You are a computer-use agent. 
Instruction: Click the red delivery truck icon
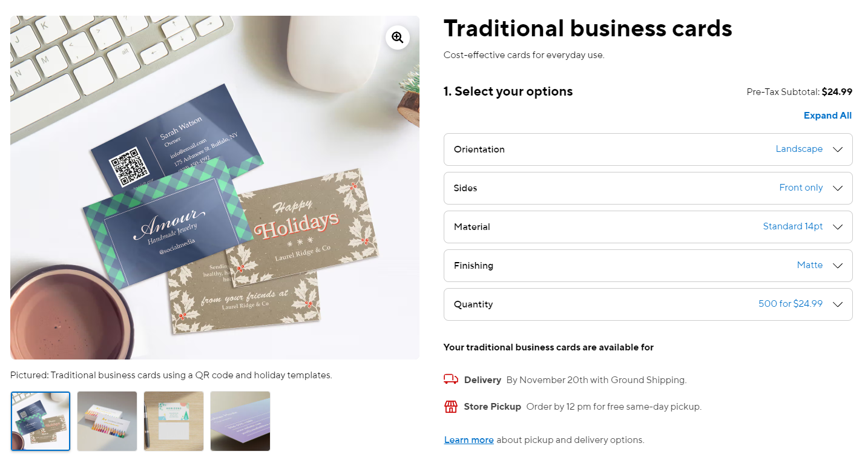451,379
